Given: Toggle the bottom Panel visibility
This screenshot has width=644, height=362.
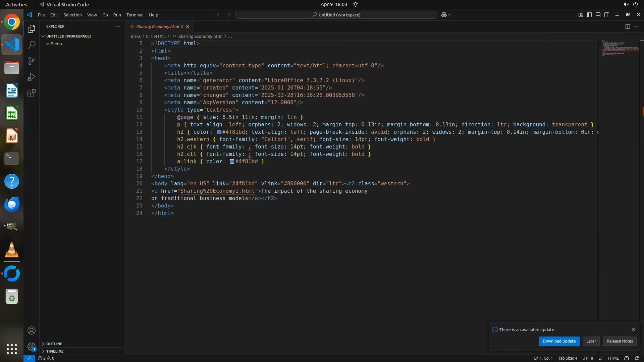Looking at the screenshot, I should 598,15.
